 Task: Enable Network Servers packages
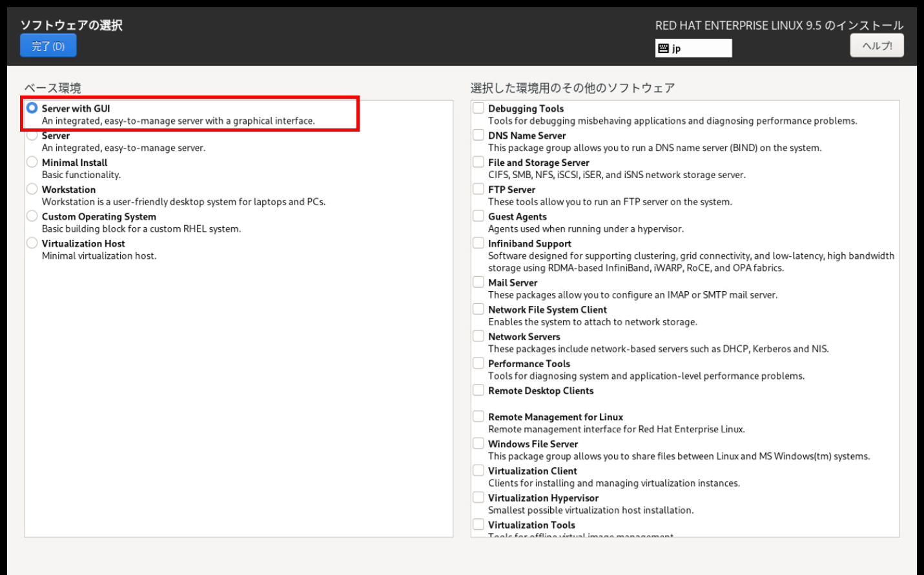click(478, 336)
